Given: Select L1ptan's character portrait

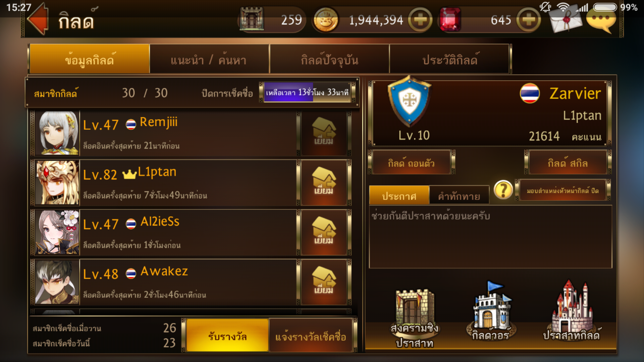Looking at the screenshot, I should [x=57, y=183].
